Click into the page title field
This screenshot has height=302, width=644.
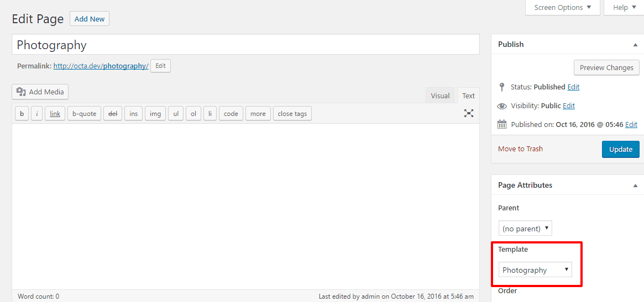[245, 45]
